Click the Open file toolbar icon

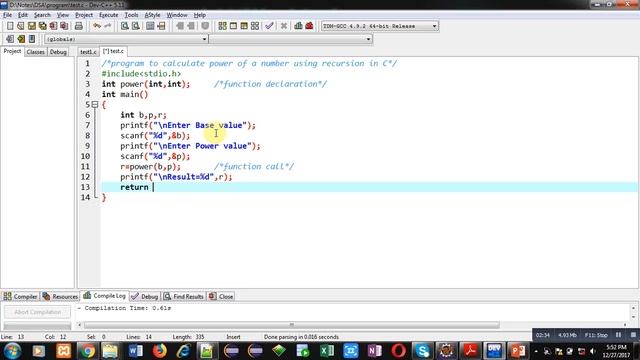21,26
